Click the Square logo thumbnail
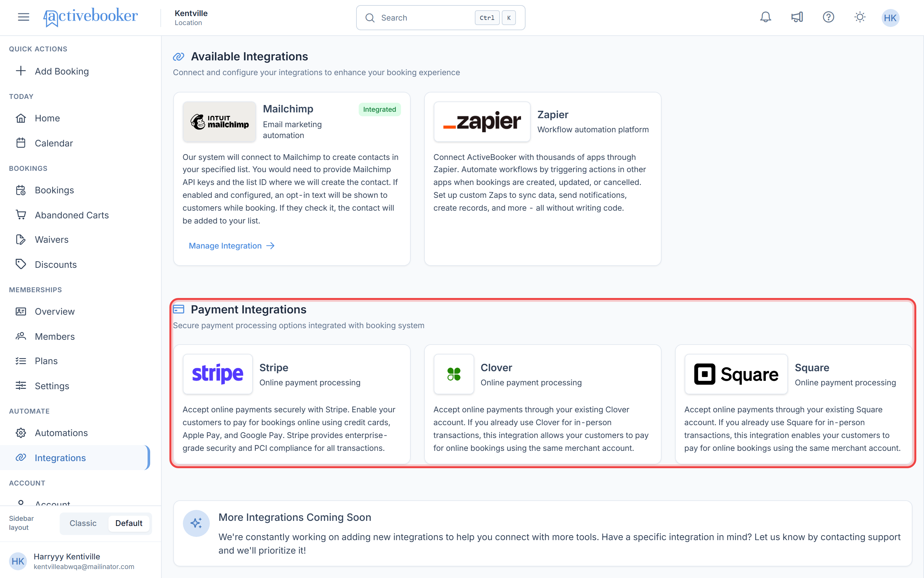The width and height of the screenshot is (924, 578). 736,374
